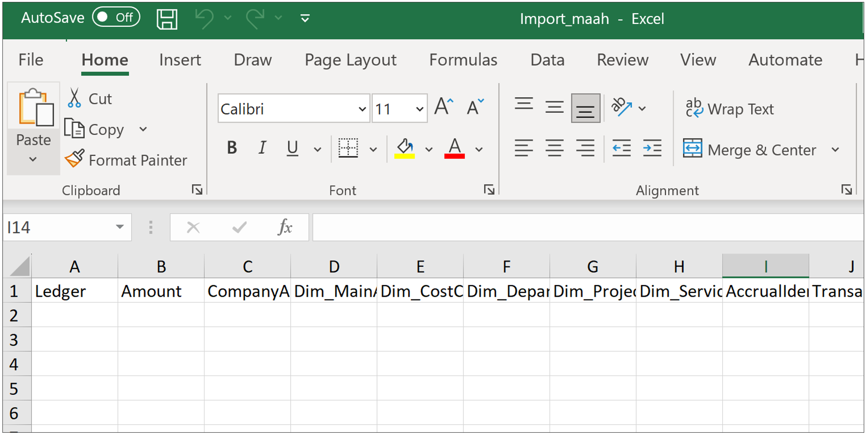Image resolution: width=868 pixels, height=437 pixels.
Task: Align text left
Action: pyautogui.click(x=523, y=148)
